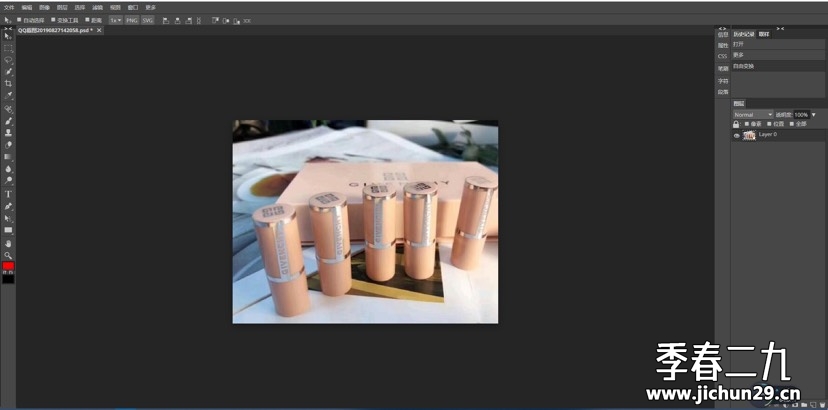Screen dimensions: 828x410
Task: Open the 1x export scale dropdown
Action: [116, 20]
